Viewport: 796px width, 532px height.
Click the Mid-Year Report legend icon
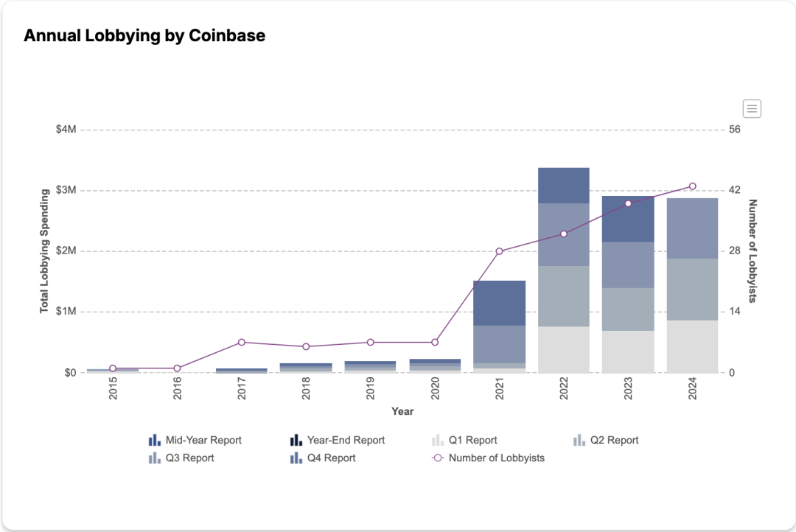pyautogui.click(x=154, y=441)
